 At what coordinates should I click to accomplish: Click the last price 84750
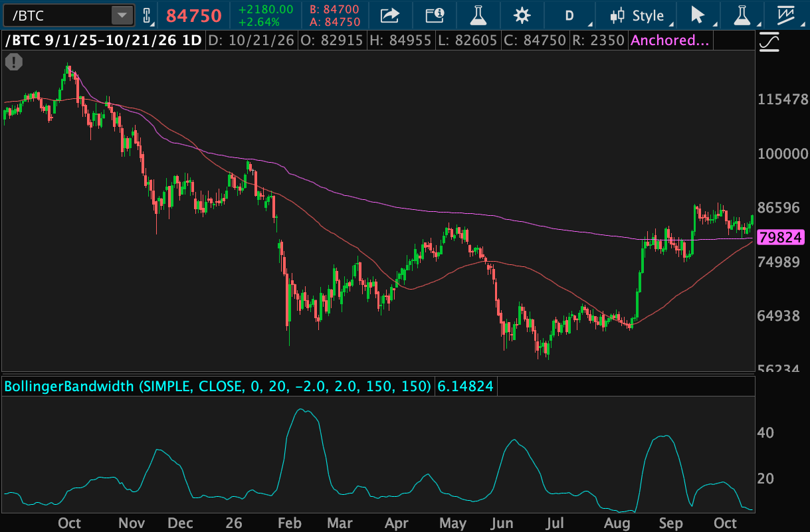[x=193, y=15]
